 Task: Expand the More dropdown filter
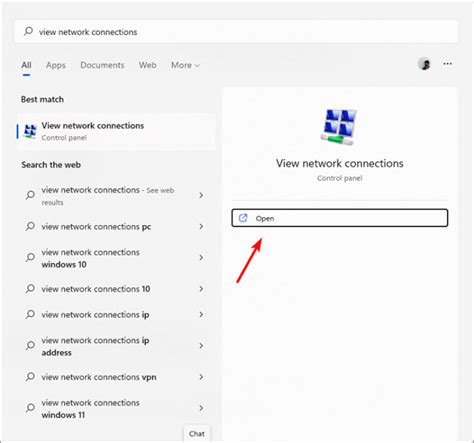tap(185, 65)
